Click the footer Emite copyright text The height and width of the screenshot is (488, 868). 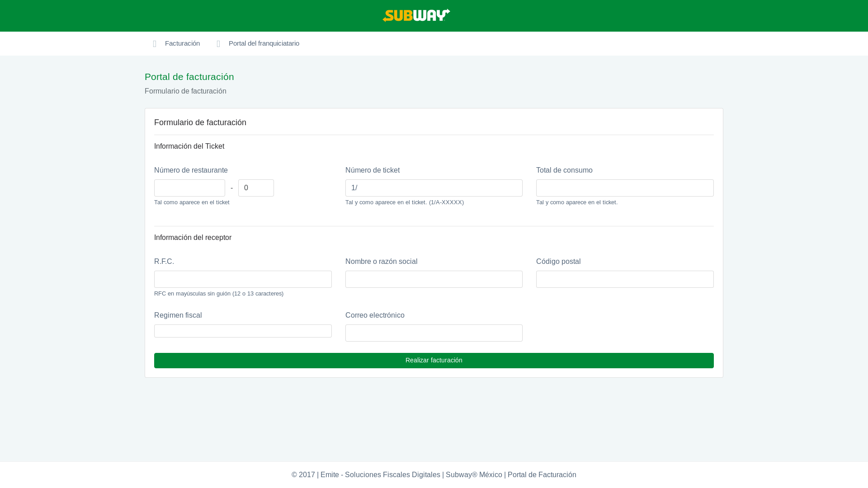434,475
